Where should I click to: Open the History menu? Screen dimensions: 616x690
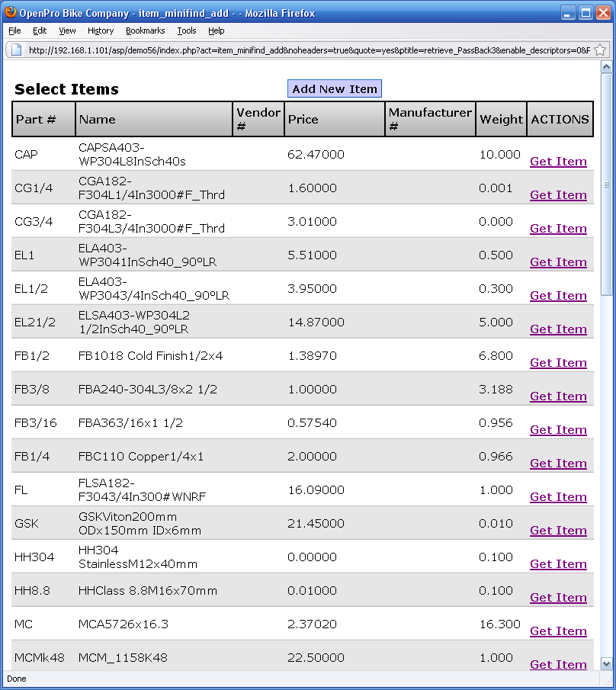101,30
